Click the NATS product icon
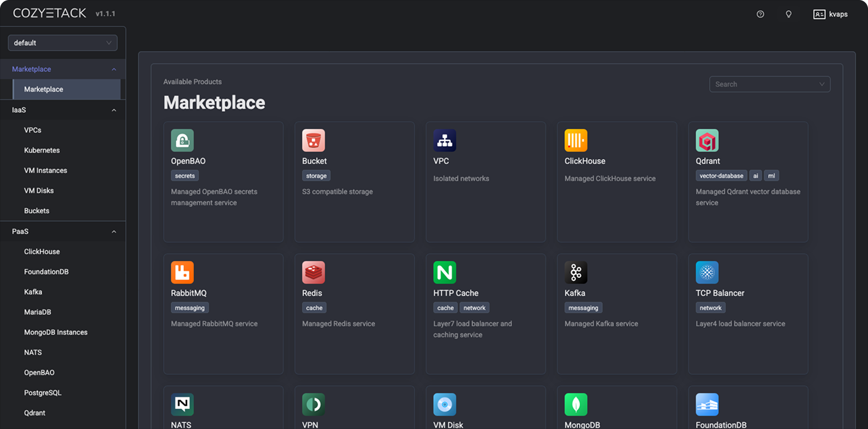 pos(182,405)
